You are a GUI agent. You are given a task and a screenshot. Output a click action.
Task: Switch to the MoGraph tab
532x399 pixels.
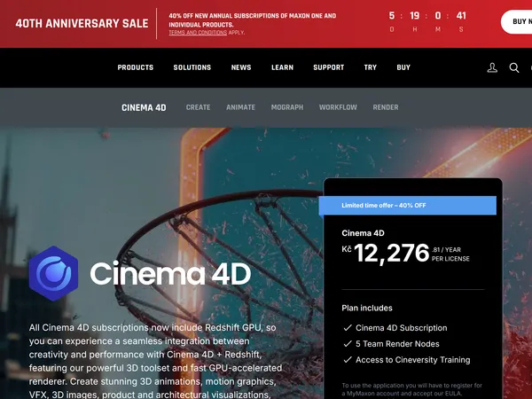pyautogui.click(x=287, y=107)
